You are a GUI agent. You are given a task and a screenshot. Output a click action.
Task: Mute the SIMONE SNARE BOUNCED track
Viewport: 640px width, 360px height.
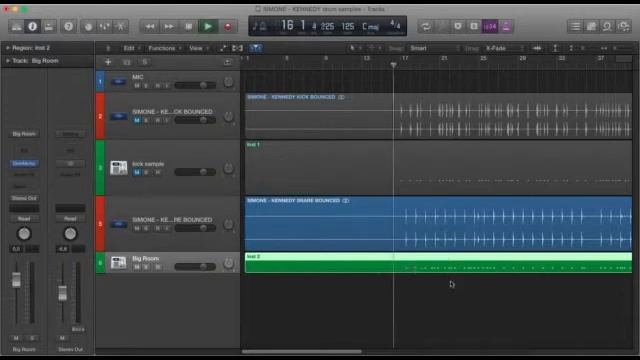click(x=137, y=229)
